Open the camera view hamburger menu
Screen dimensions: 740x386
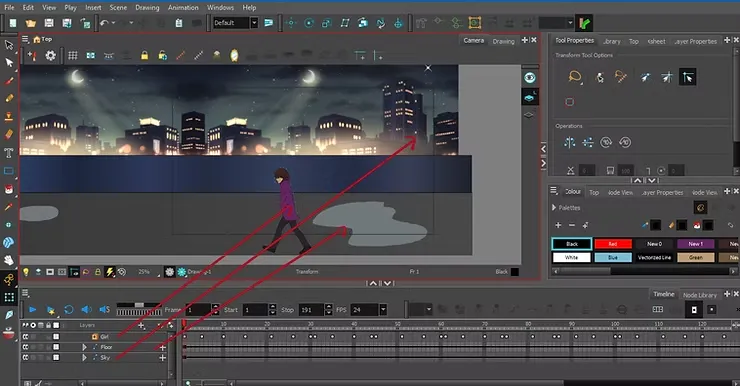(x=25, y=39)
